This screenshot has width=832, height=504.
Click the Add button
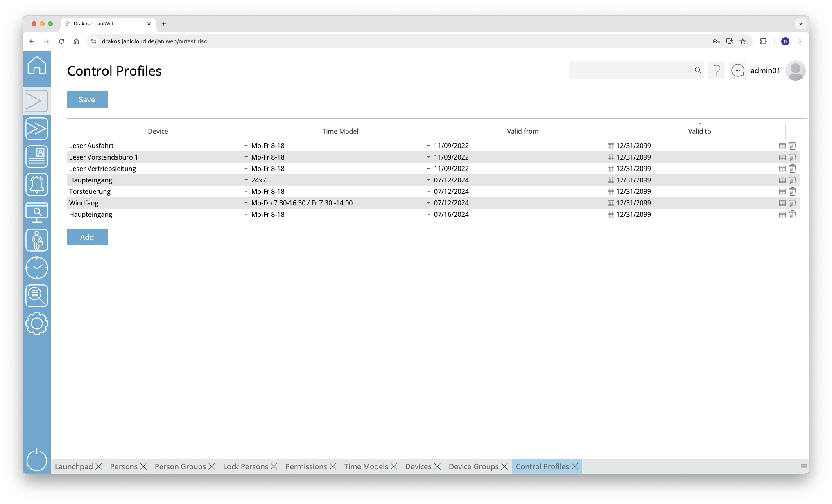[87, 237]
